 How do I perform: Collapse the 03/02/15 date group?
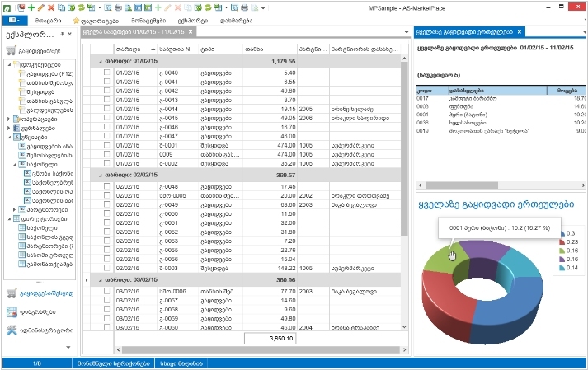[101, 280]
